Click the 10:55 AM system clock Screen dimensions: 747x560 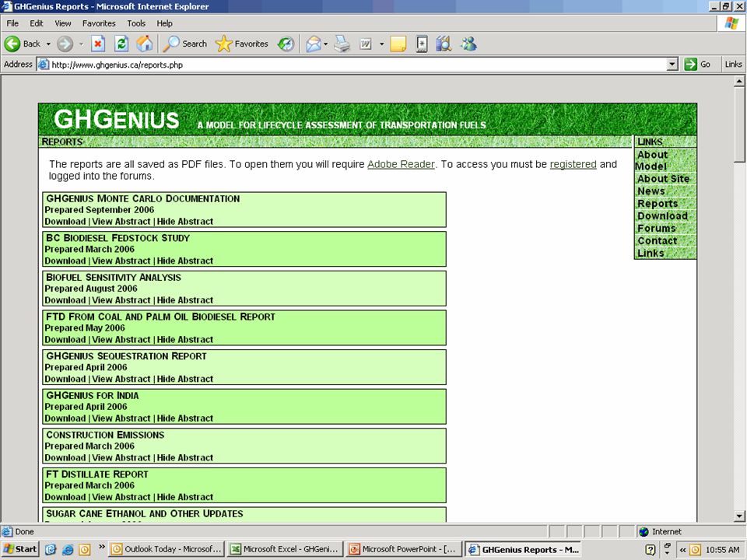722,550
